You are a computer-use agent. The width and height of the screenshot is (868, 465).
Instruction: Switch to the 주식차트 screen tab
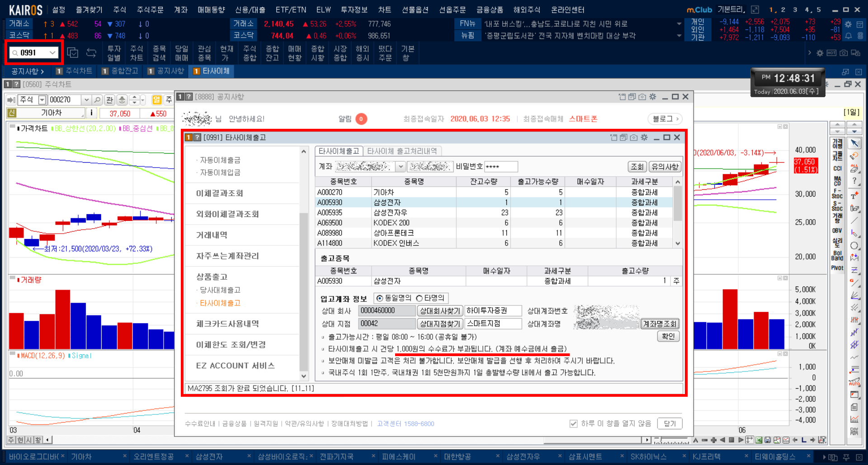click(74, 71)
